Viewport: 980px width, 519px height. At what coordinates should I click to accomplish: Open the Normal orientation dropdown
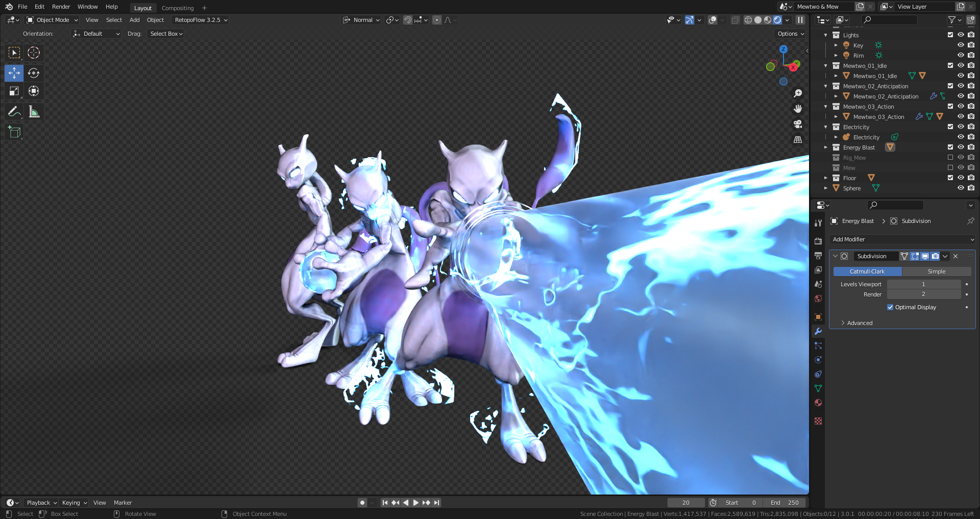[x=361, y=20]
